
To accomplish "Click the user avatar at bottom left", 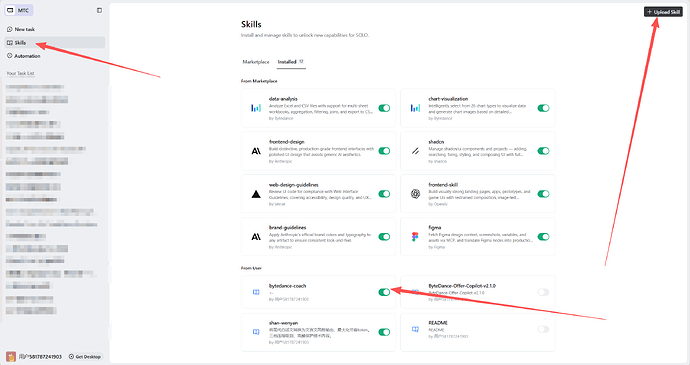I will (x=11, y=356).
